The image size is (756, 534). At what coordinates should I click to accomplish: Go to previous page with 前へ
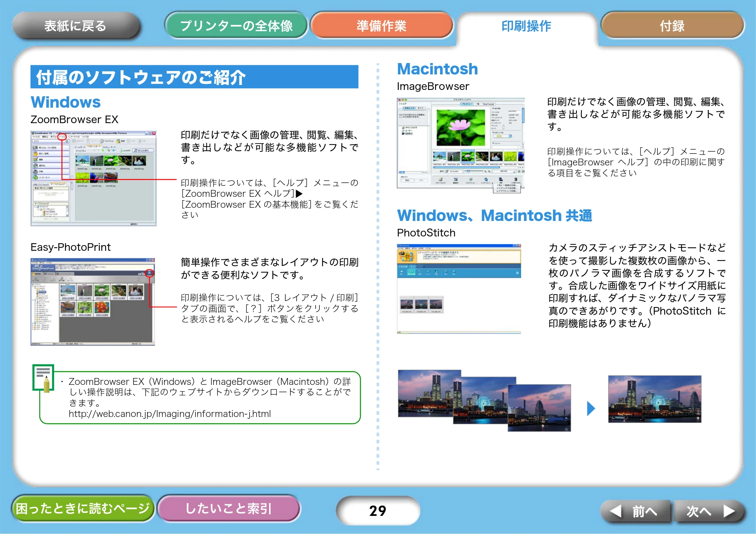636,511
